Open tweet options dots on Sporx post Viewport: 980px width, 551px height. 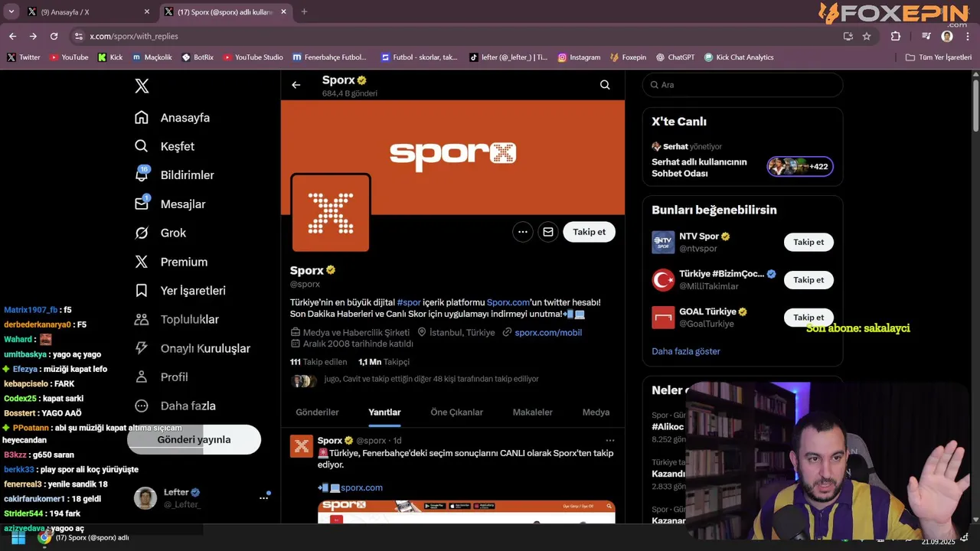click(x=610, y=441)
